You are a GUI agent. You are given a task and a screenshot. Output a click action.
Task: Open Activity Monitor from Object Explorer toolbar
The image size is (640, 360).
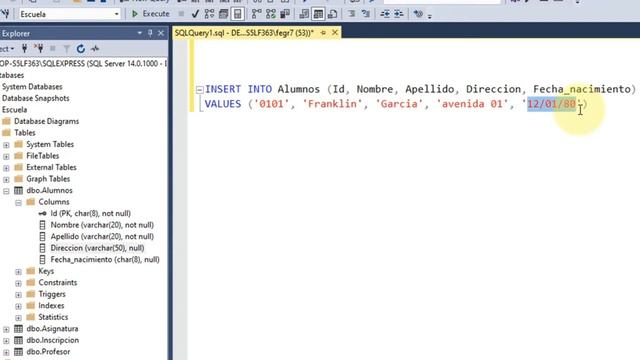(95, 49)
